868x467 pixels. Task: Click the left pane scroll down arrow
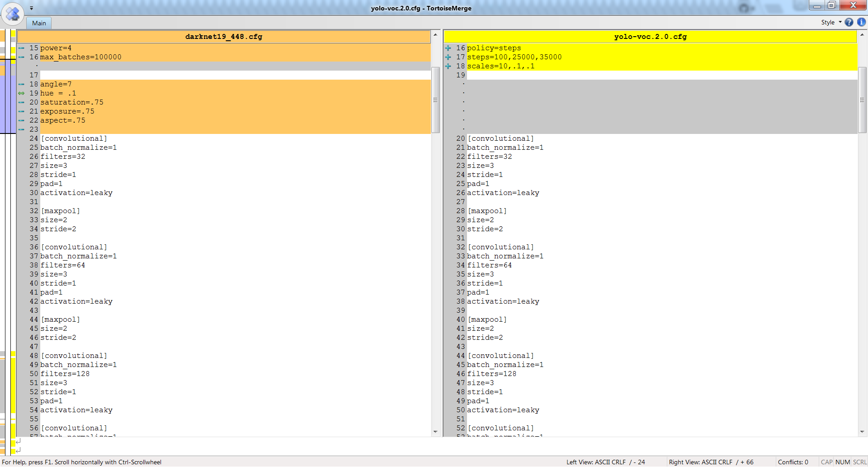click(x=435, y=432)
